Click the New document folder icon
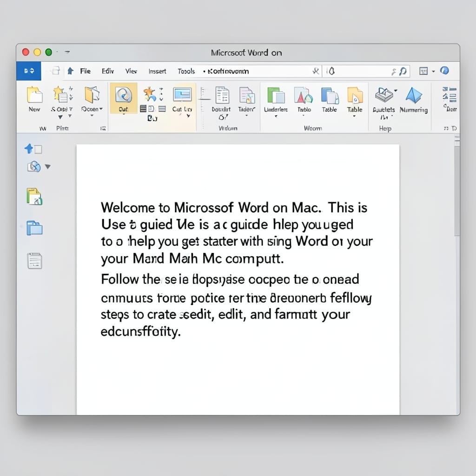This screenshot has height=476, width=476. 34,94
